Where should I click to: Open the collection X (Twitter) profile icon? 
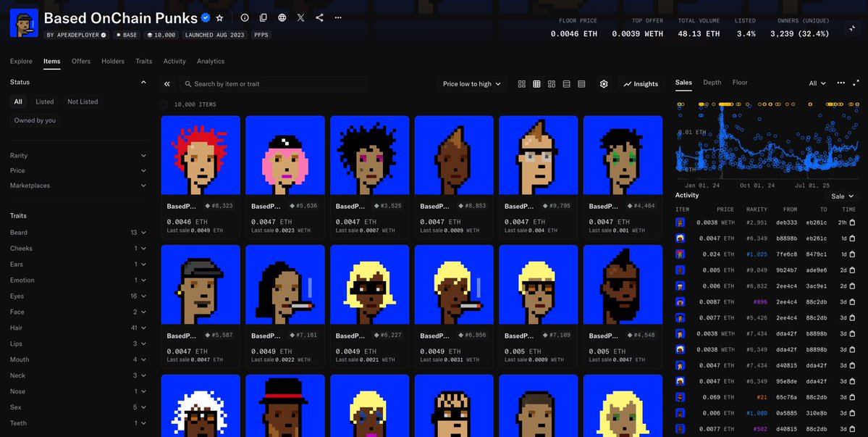tap(300, 17)
